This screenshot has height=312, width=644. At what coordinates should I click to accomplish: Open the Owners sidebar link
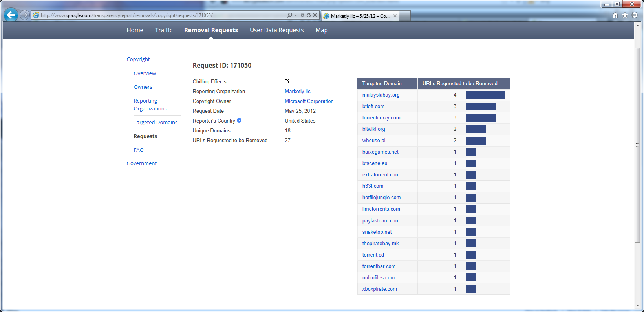tap(143, 87)
